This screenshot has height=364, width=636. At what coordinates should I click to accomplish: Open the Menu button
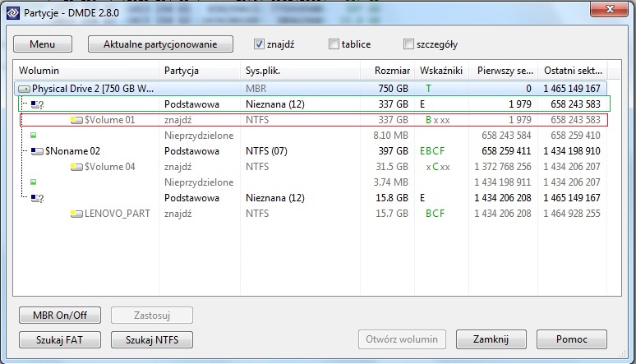click(x=43, y=44)
